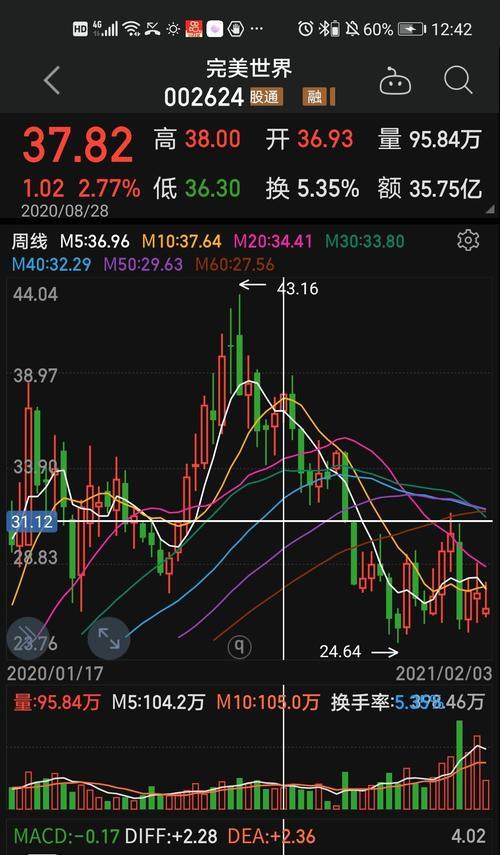The height and width of the screenshot is (855, 500).
Task: Tap the status bar time 12:42
Action: (451, 29)
